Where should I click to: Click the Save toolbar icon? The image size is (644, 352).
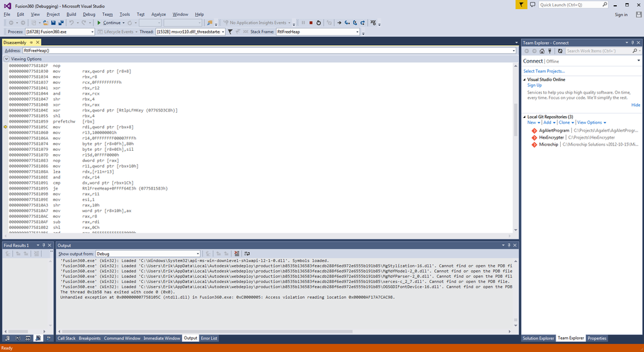pos(54,23)
